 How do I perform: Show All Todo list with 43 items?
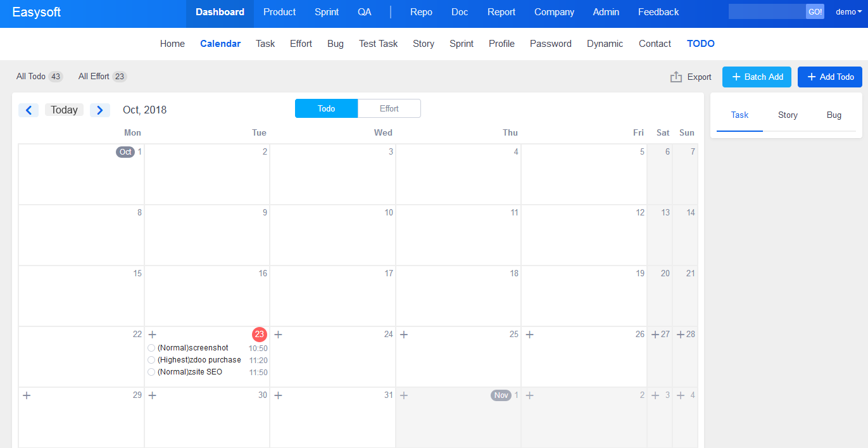[x=39, y=77]
